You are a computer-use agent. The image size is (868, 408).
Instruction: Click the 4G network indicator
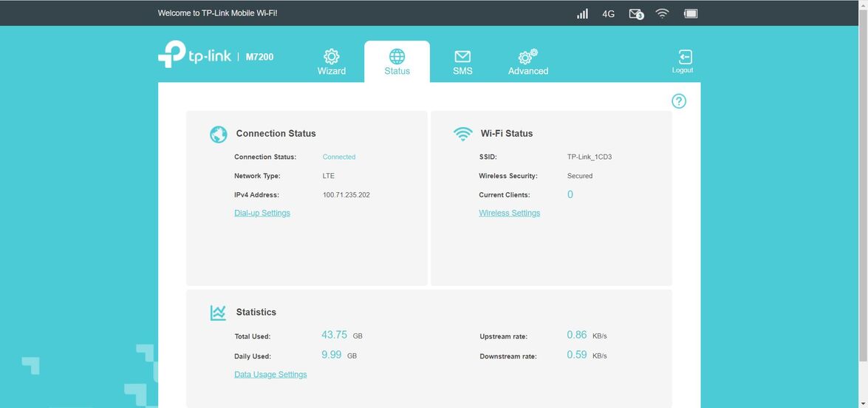click(609, 14)
